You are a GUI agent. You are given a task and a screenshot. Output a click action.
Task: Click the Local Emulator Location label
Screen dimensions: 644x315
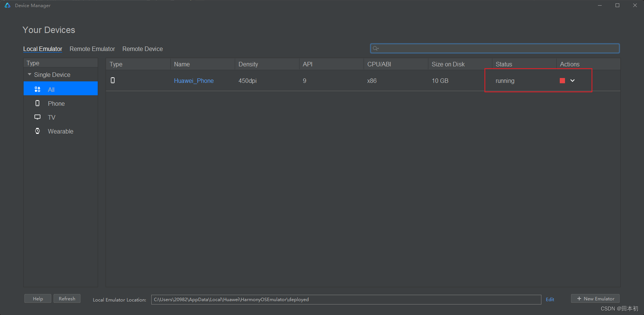pos(119,300)
